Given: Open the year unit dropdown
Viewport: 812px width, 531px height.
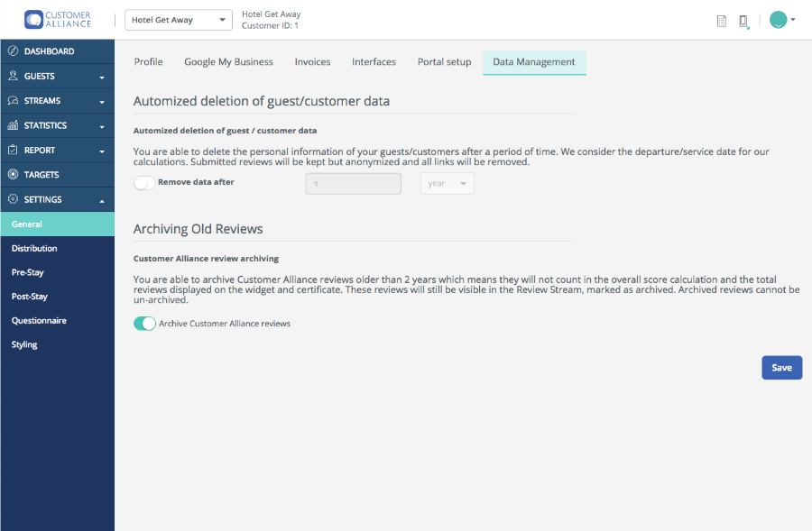Looking at the screenshot, I should pyautogui.click(x=448, y=184).
